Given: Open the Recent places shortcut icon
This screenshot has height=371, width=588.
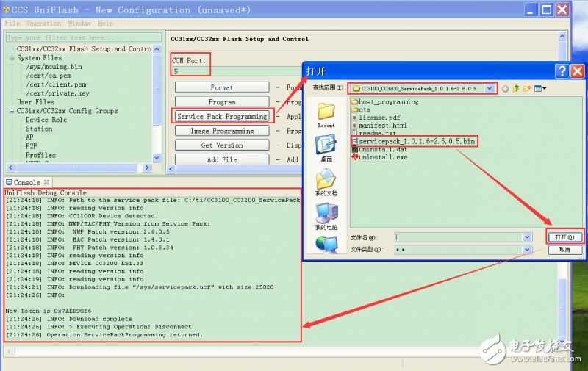Looking at the screenshot, I should pos(326,112).
